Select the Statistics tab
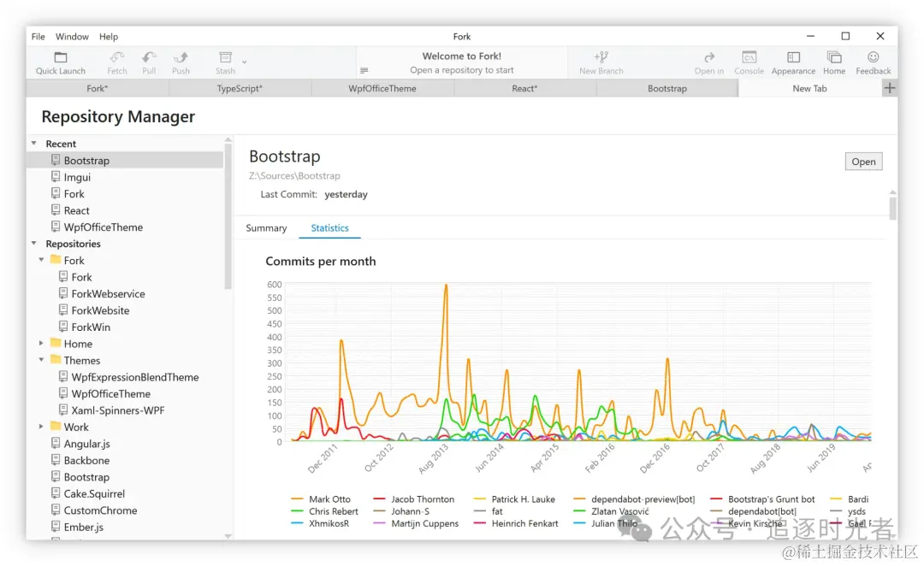Viewport: 924px width, 566px height. tap(330, 228)
